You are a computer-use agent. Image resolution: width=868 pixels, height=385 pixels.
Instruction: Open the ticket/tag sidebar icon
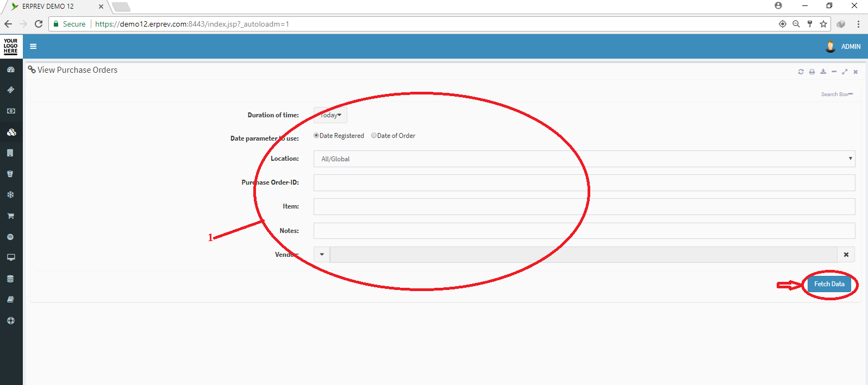click(11, 90)
